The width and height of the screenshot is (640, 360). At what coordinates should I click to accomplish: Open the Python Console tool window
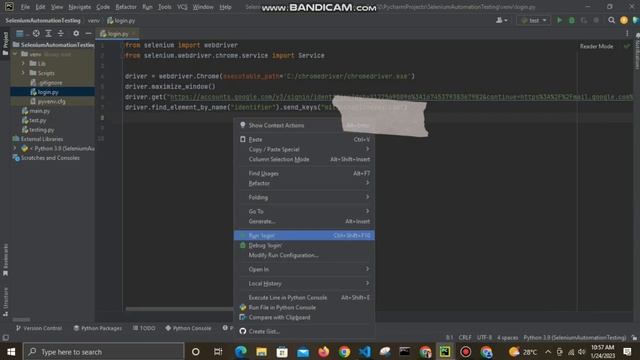pyautogui.click(x=188, y=328)
